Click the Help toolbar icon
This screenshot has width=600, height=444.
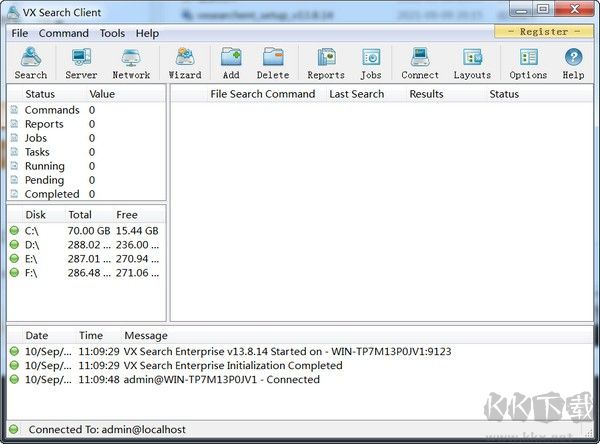pos(573,63)
